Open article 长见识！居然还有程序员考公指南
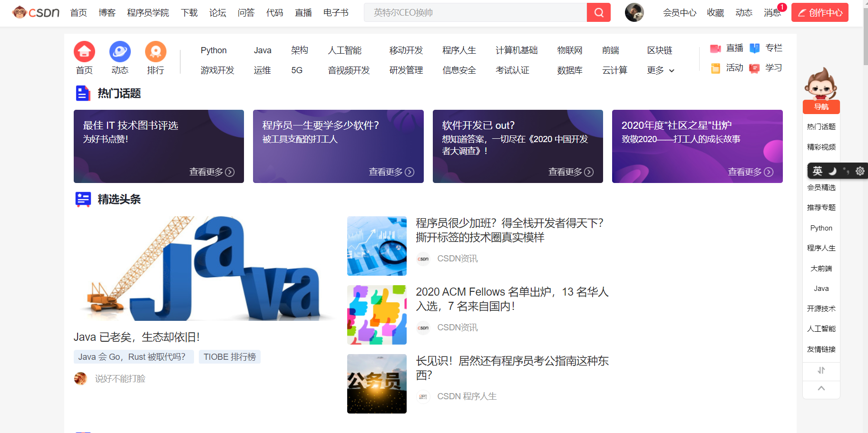 tap(512, 368)
